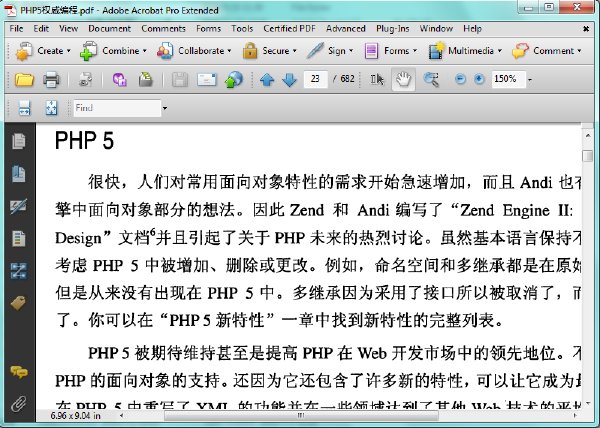This screenshot has height=428, width=600.
Task: Open the Attachments paperclip panel
Action: [18, 403]
